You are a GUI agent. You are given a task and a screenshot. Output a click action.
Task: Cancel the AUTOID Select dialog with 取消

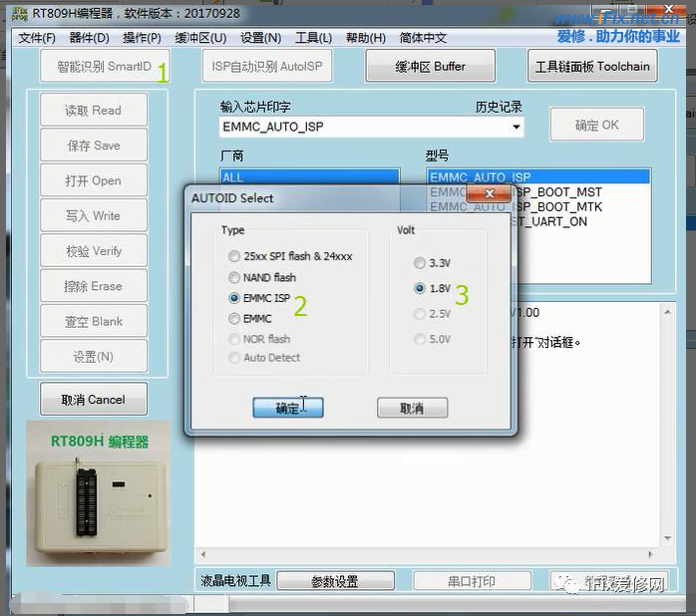(x=413, y=408)
